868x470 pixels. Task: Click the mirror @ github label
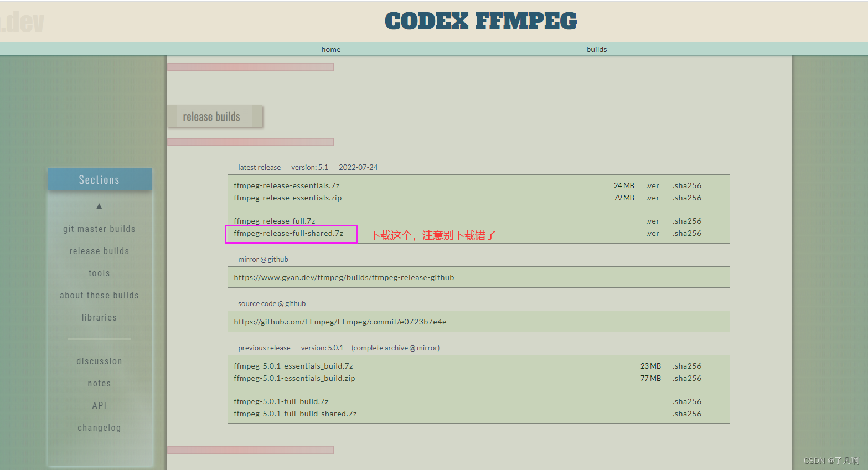[263, 259]
